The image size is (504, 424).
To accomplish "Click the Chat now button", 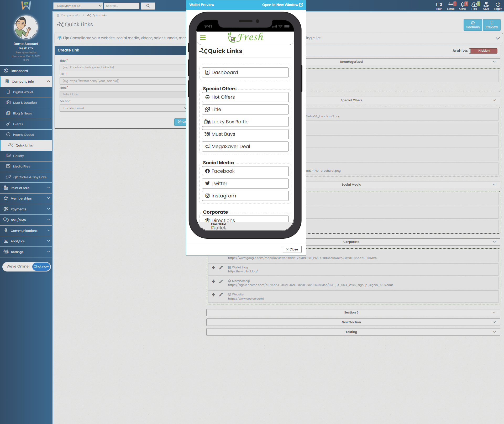I will [41, 266].
